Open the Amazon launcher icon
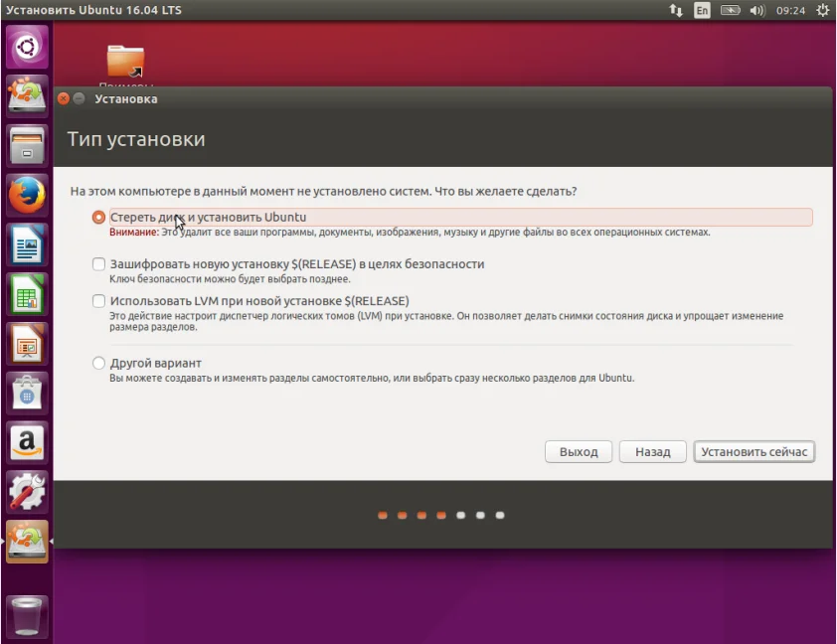Screen dimensions: 837x644 tap(27, 442)
